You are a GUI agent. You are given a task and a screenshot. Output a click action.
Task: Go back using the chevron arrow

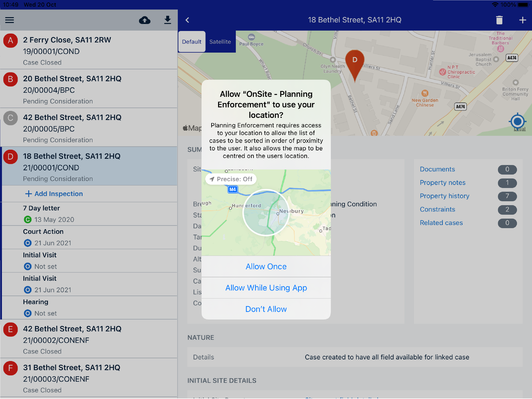[x=187, y=20]
